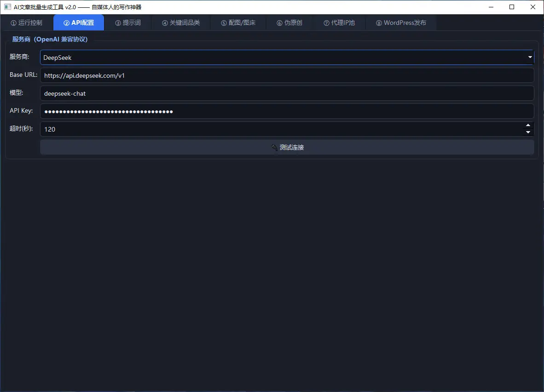544x392 pixels.
Task: Click the app icon in title bar
Action: pos(7,7)
